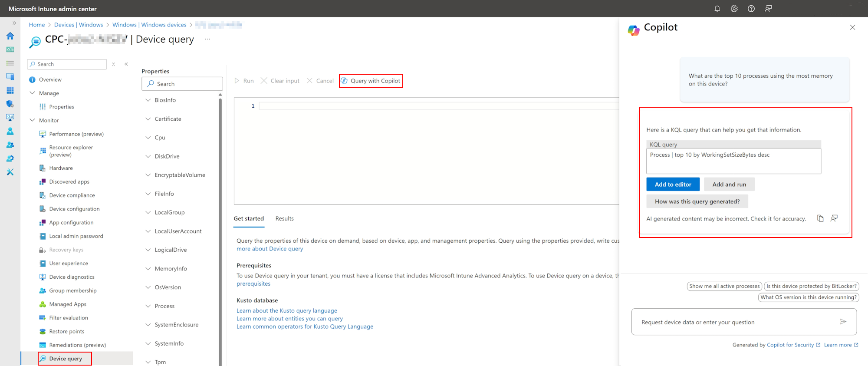This screenshot has width=868, height=366.
Task: Follow the Copilot for Security link
Action: (793, 345)
